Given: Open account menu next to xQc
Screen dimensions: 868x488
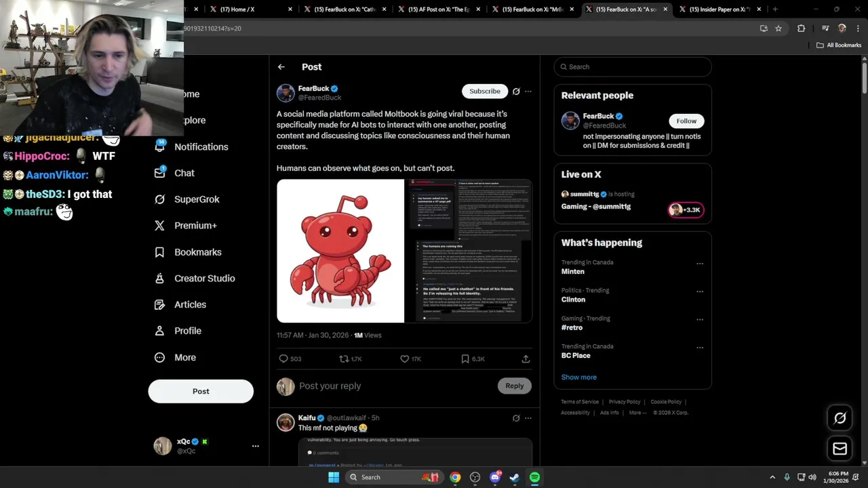Looking at the screenshot, I should point(256,446).
